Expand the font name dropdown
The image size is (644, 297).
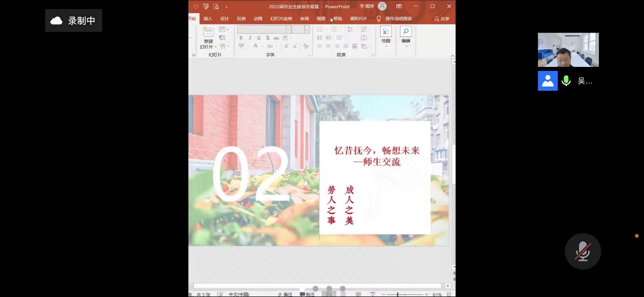[288, 29]
